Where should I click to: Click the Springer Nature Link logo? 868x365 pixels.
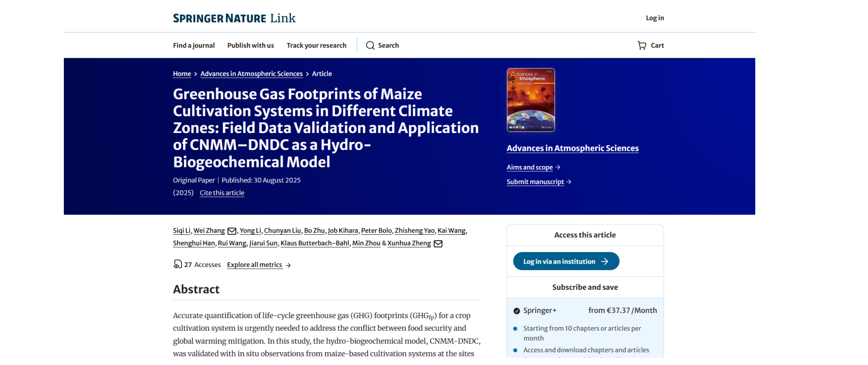[x=234, y=18]
